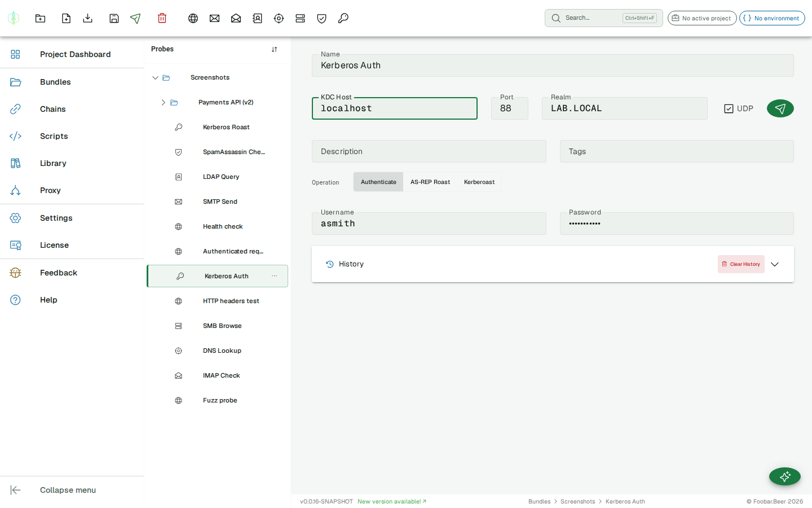812x508 pixels.
Task: Click the new file toolbar icon
Action: (66, 18)
